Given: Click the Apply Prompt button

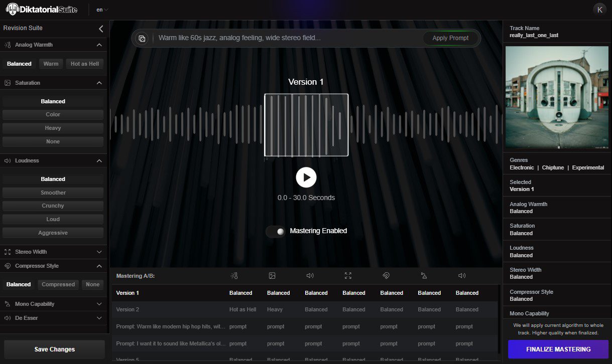Looking at the screenshot, I should pos(450,38).
